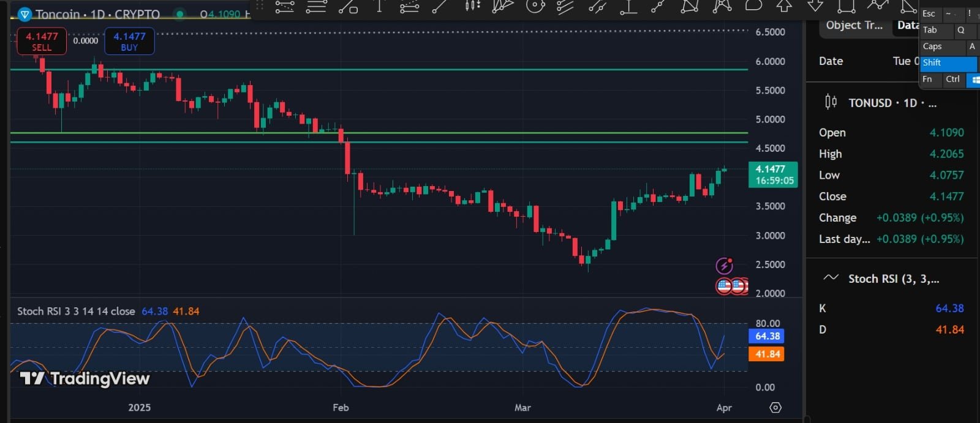
Task: Open the Toncoin symbol title in the chart legend
Action: click(x=97, y=14)
